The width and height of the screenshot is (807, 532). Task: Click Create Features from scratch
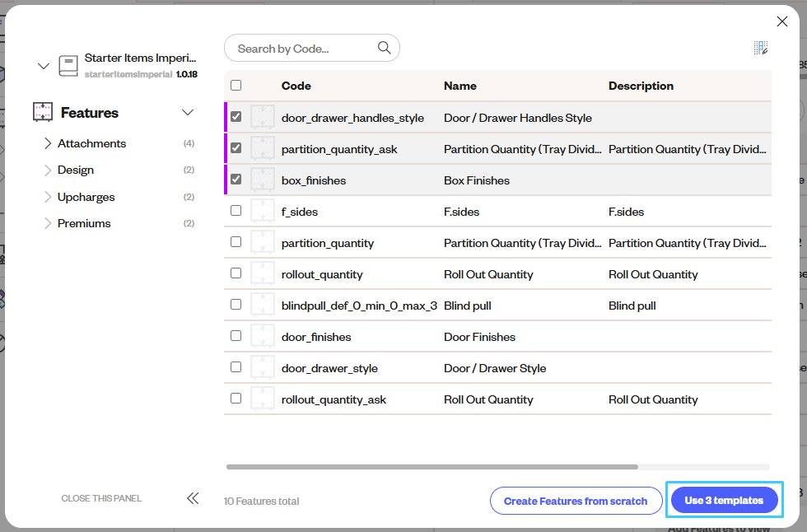(x=576, y=500)
